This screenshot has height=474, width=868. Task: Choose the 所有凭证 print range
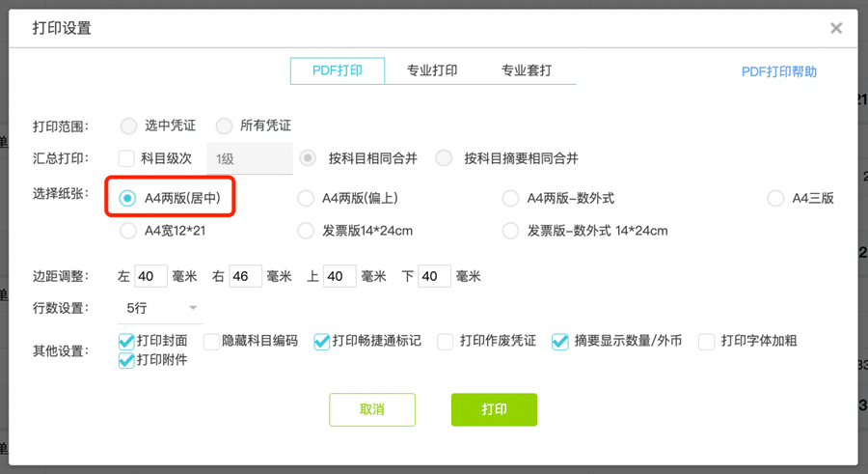click(224, 125)
